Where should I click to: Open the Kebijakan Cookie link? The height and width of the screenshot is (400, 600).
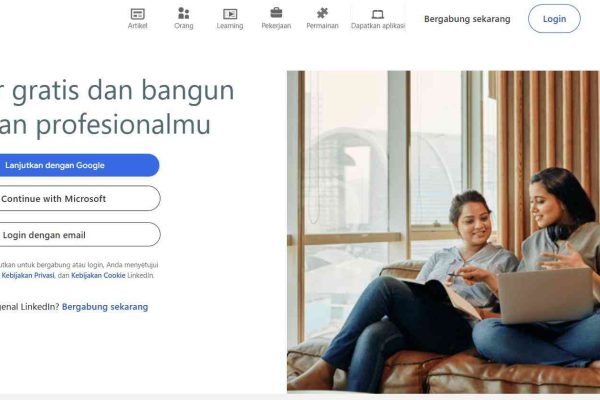[98, 275]
